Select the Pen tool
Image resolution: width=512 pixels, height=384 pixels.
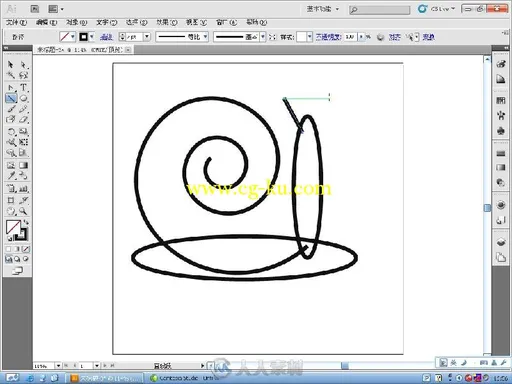pyautogui.click(x=11, y=88)
